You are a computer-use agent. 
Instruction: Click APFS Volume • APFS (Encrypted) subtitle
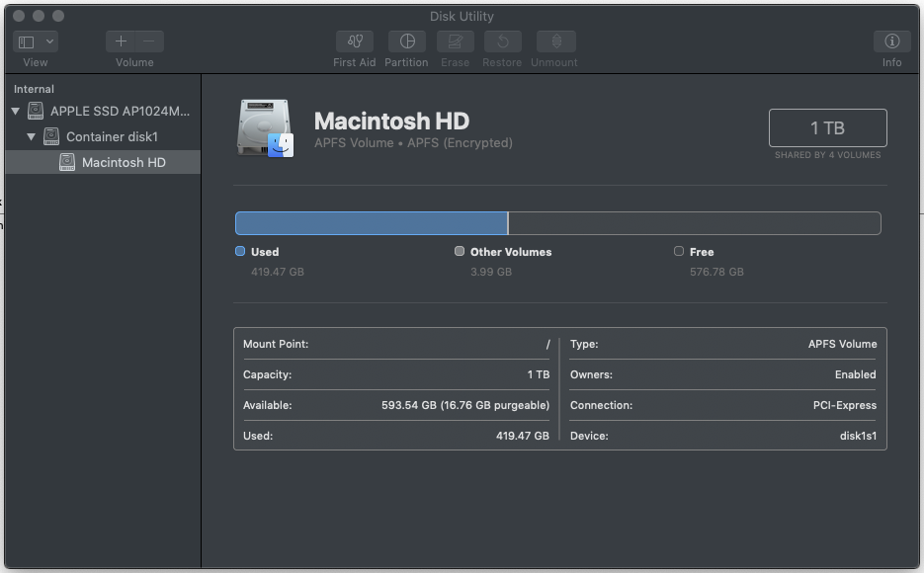(413, 143)
